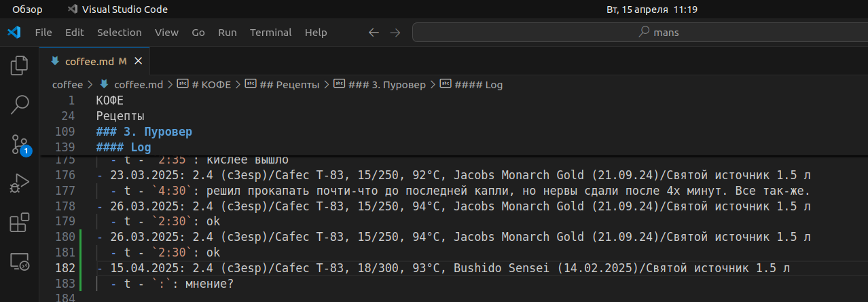Click the VS Code logo icon
868x302 pixels.
[14, 32]
